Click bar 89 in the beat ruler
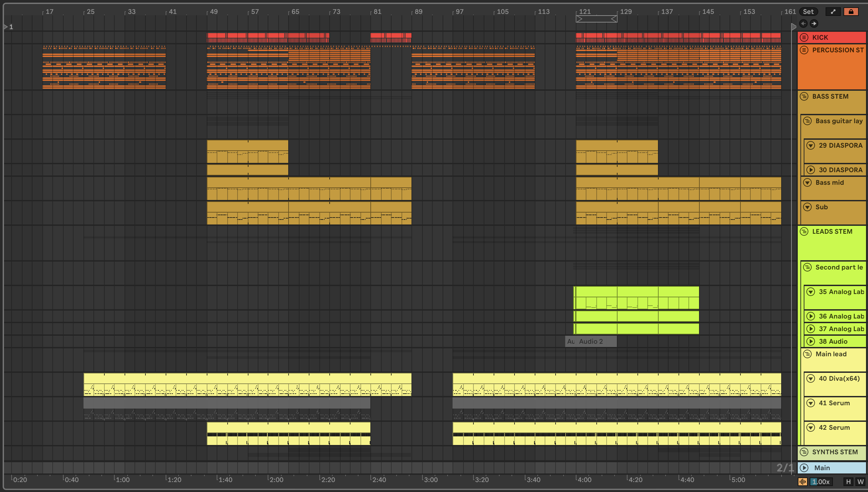This screenshot has width=868, height=492. coord(418,12)
